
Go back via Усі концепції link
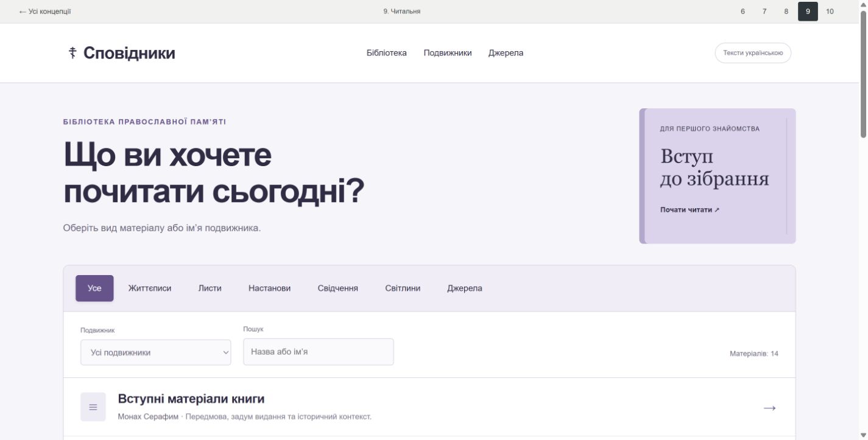point(45,12)
